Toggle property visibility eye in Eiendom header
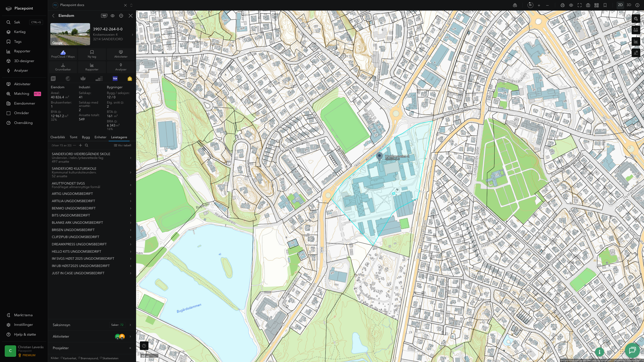Viewport: 644px width, 362px height. pyautogui.click(x=113, y=16)
